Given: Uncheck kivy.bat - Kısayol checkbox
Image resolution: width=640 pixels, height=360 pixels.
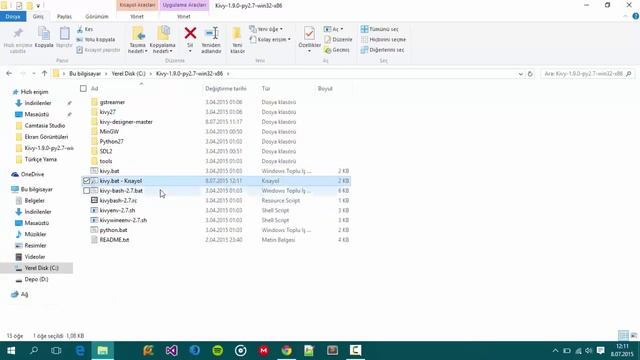Looking at the screenshot, I should click(x=86, y=181).
